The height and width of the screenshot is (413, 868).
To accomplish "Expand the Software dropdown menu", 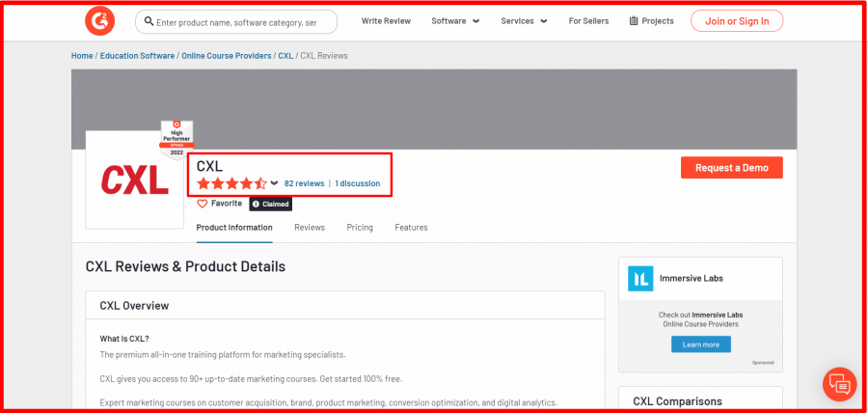I will [x=455, y=21].
